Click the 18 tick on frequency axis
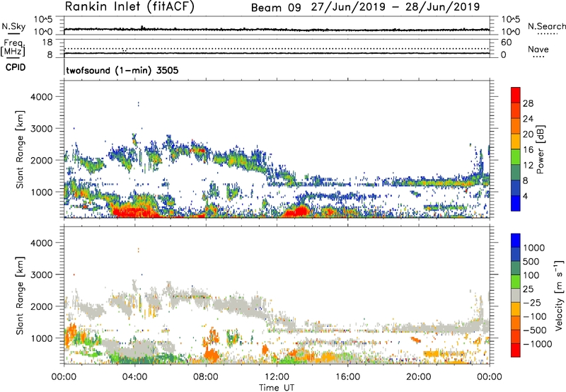The width and height of the screenshot is (566, 392). (47, 42)
